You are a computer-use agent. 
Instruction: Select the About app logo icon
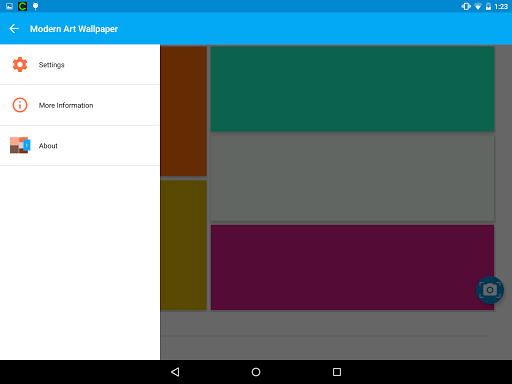point(20,145)
